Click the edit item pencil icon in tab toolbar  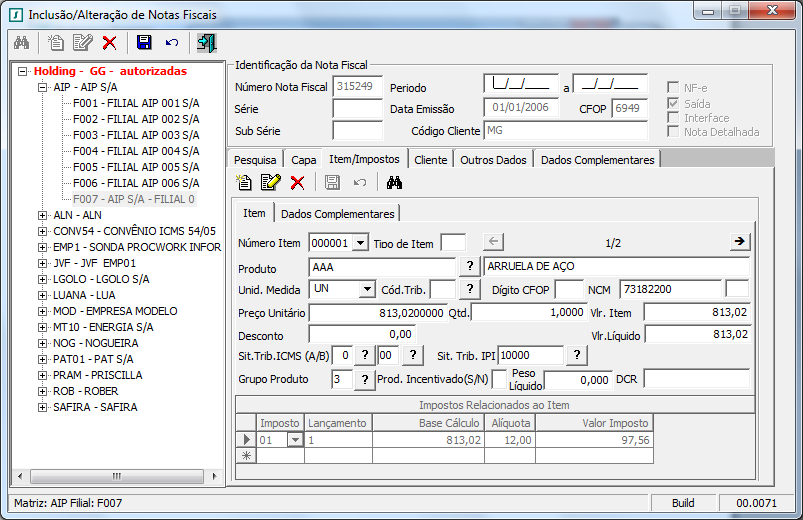tap(270, 182)
